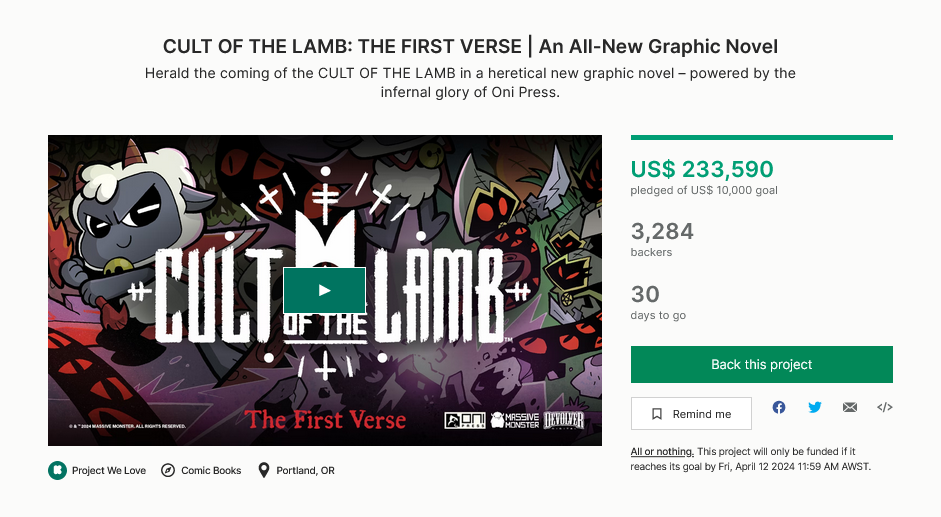The width and height of the screenshot is (941, 517).
Task: Click The First Verse text in video thumbnail
Action: (325, 419)
